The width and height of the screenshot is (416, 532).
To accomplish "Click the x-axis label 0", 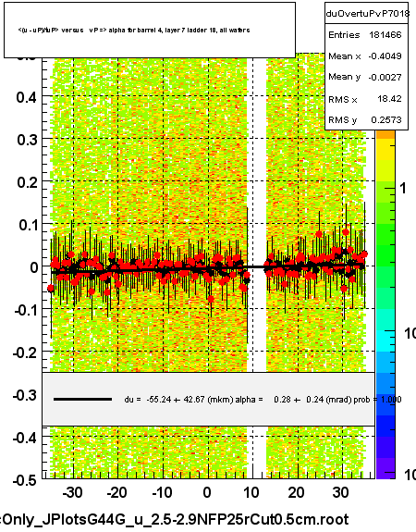I will coord(207,492).
